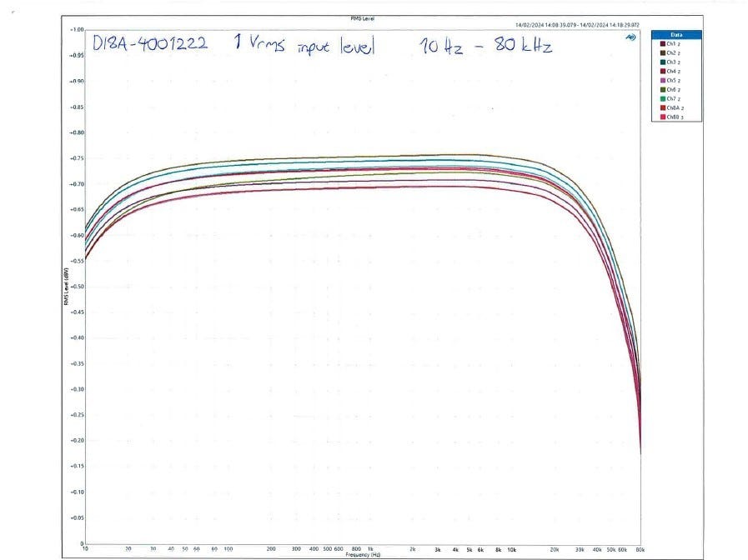Image resolution: width=748 pixels, height=560 pixels.
Task: Click the 10k tick on frequency axis
Action: (x=511, y=549)
